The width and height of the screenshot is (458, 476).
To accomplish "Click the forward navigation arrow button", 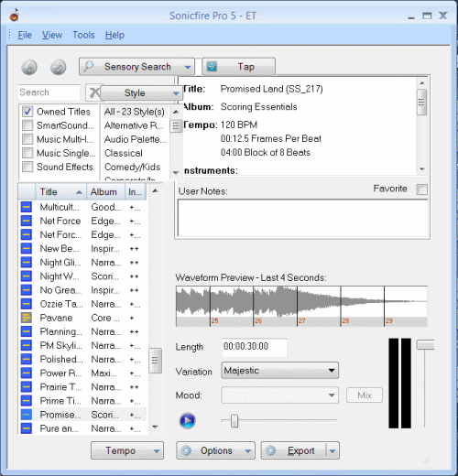I will [x=58, y=67].
